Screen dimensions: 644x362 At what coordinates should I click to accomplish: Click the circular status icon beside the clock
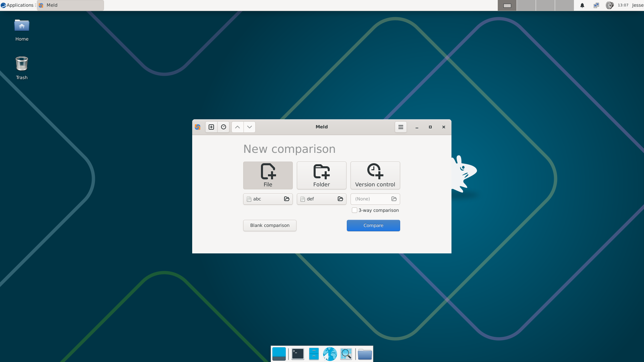609,5
